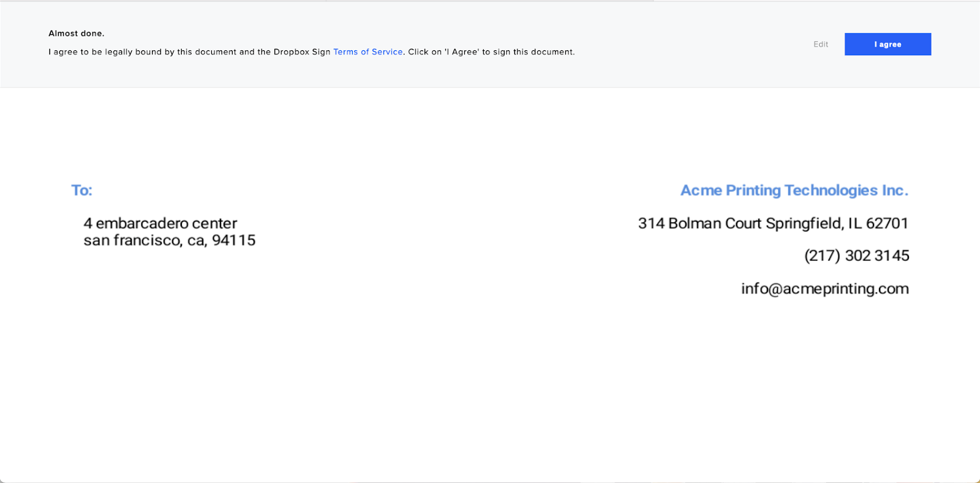Click the phrase to sign this document
This screenshot has height=483, width=980.
[x=528, y=52]
